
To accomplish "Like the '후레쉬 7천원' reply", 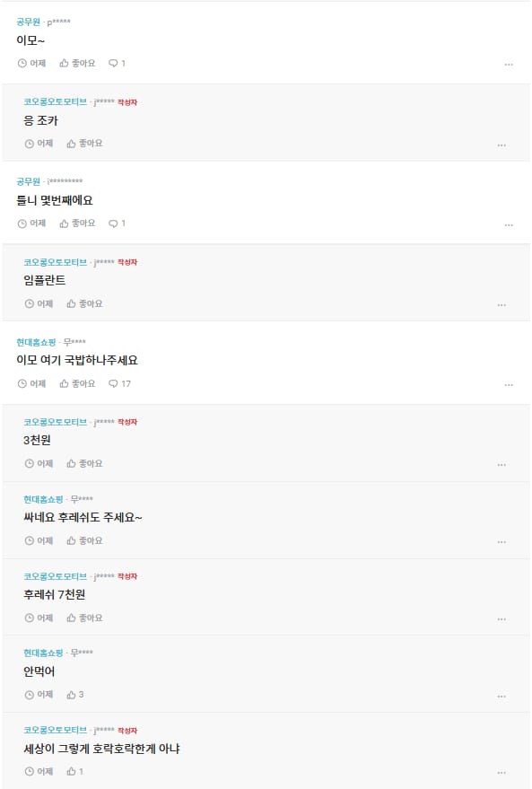I will (x=84, y=618).
